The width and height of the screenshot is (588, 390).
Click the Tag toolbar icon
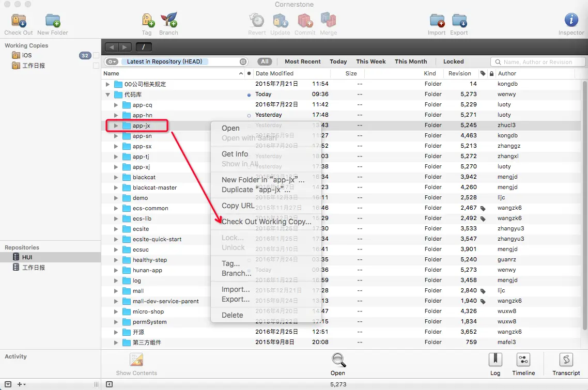148,20
